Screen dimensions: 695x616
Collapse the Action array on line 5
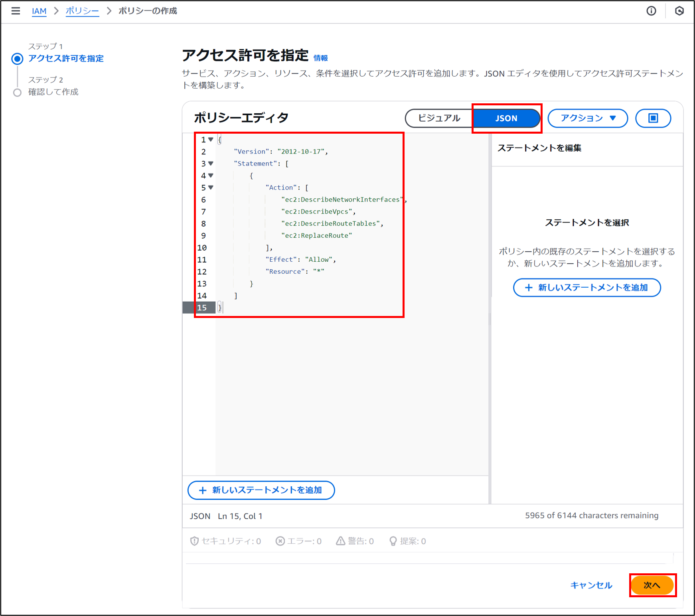coord(211,188)
